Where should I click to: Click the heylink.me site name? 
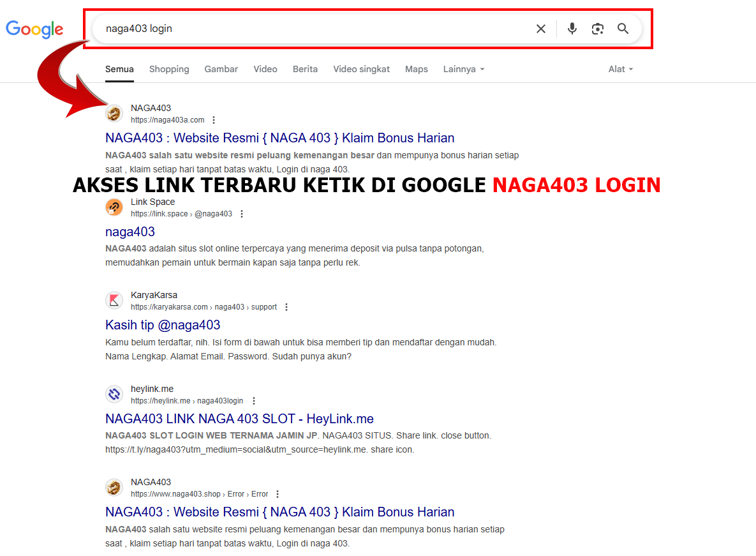(152, 389)
